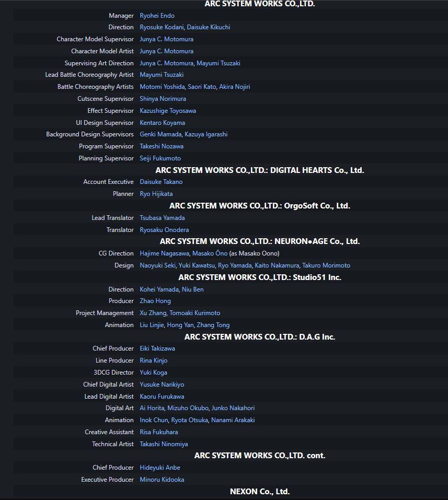The height and width of the screenshot is (500, 448).
Task: Click the Mizuho Okubo link
Action: point(188,408)
